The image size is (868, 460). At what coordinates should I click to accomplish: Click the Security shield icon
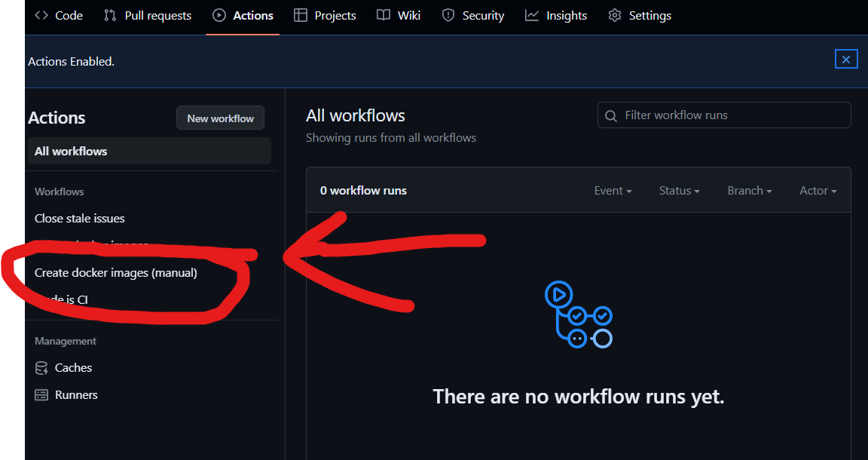[448, 16]
